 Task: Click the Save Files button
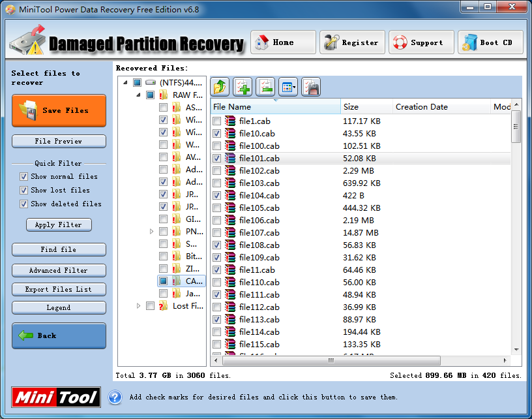click(x=59, y=111)
